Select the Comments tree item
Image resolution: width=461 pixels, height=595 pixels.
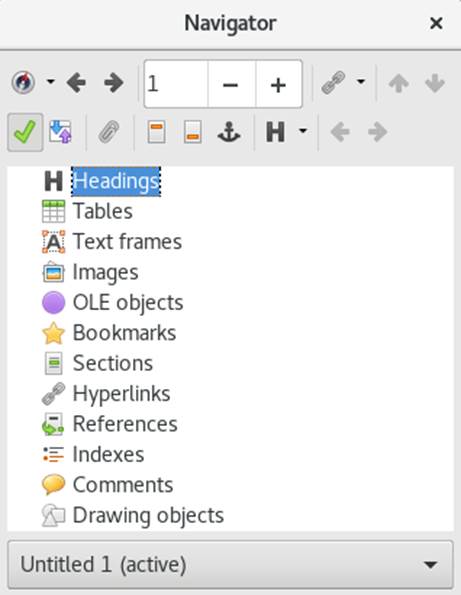click(x=123, y=485)
